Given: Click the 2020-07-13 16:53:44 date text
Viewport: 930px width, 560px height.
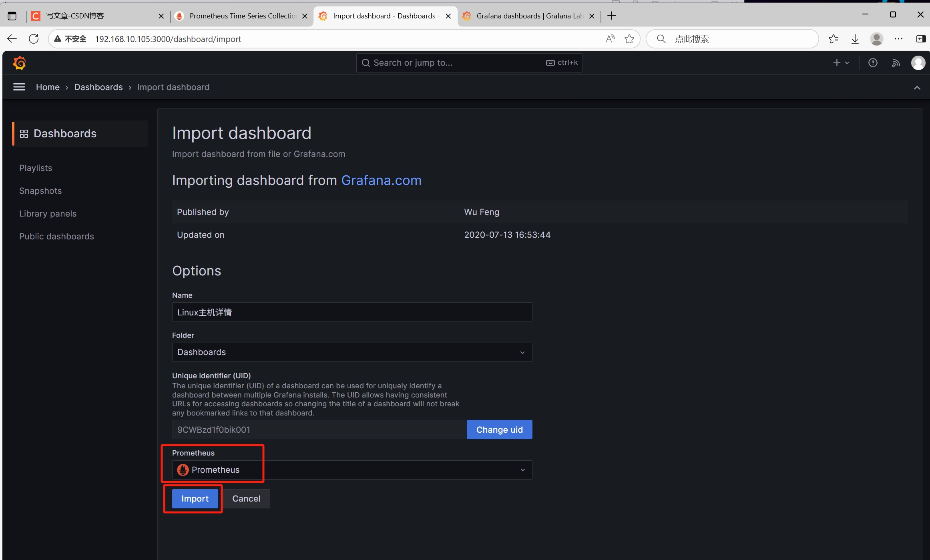Looking at the screenshot, I should pyautogui.click(x=507, y=235).
